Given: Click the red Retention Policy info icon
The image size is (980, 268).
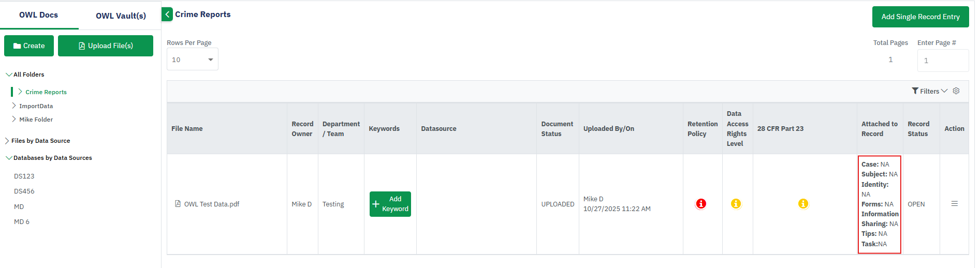Looking at the screenshot, I should point(700,204).
